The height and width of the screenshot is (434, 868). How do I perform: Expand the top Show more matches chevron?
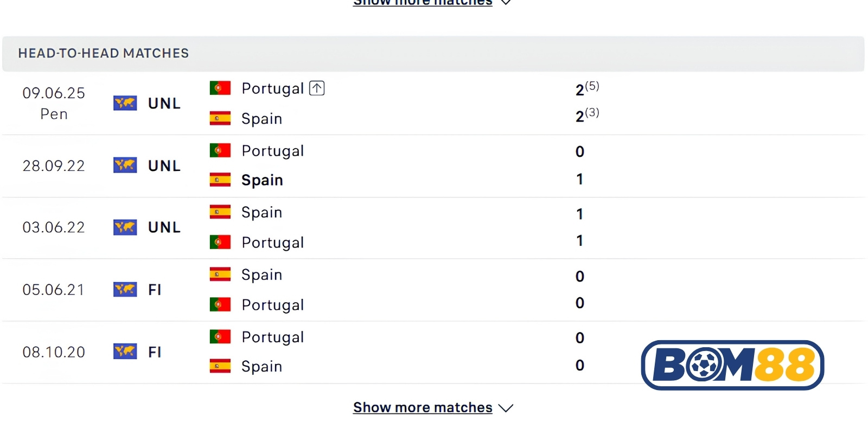pyautogui.click(x=506, y=2)
